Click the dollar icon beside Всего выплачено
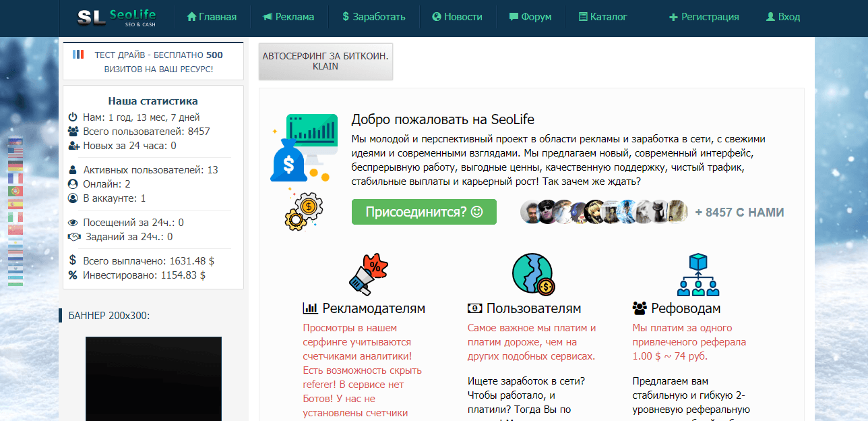 pyautogui.click(x=73, y=258)
